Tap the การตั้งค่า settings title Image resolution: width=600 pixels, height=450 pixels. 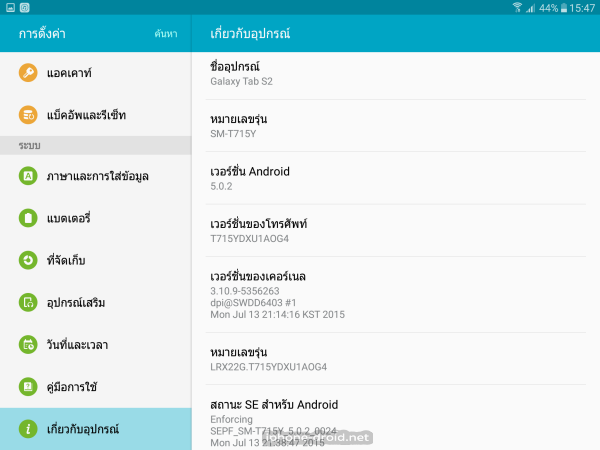click(x=42, y=34)
